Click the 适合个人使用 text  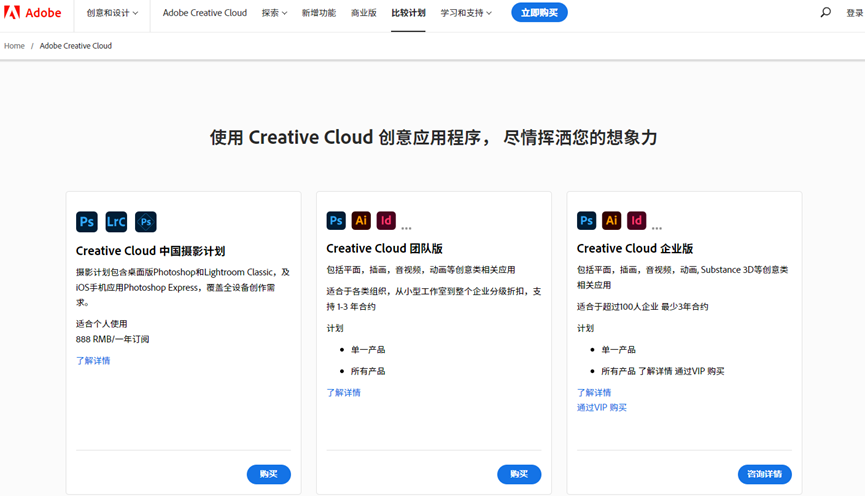point(102,324)
